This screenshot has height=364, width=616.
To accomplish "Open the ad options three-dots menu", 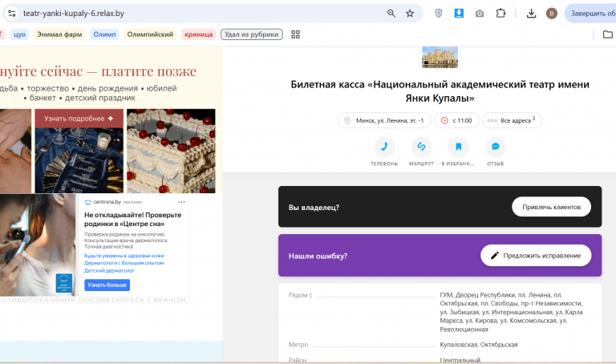I will 181,202.
